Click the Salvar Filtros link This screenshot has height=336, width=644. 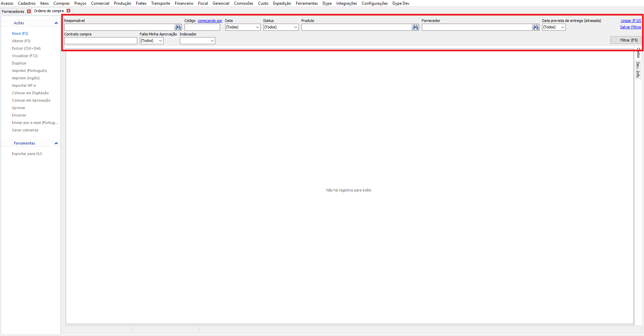630,27
